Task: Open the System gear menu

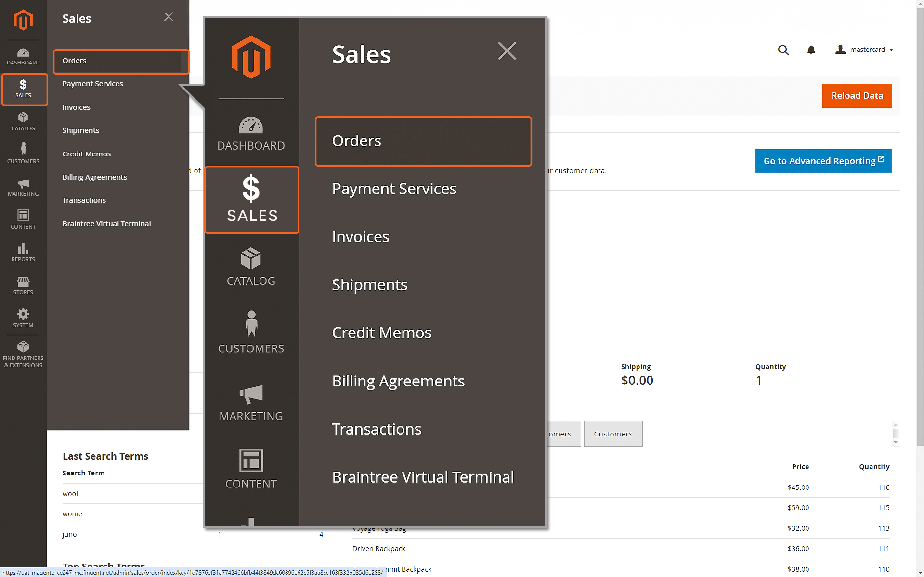Action: [x=23, y=319]
